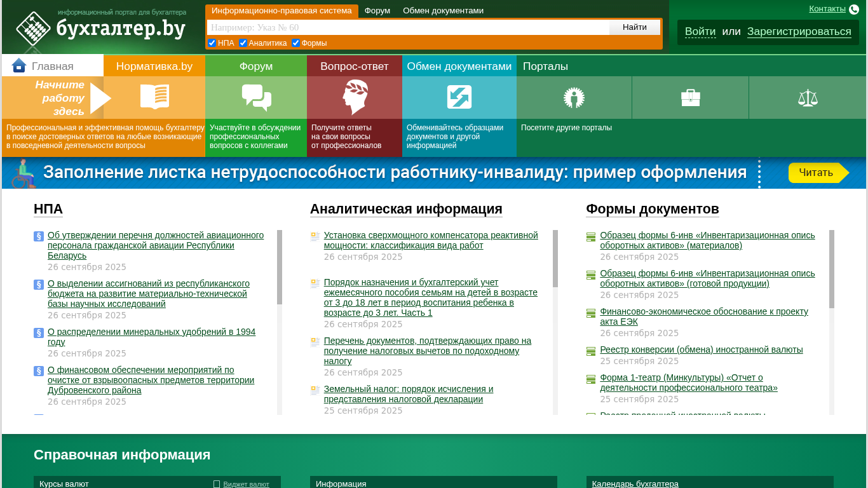Click the Зарегистрироваться link
868x488 pixels.
point(799,32)
